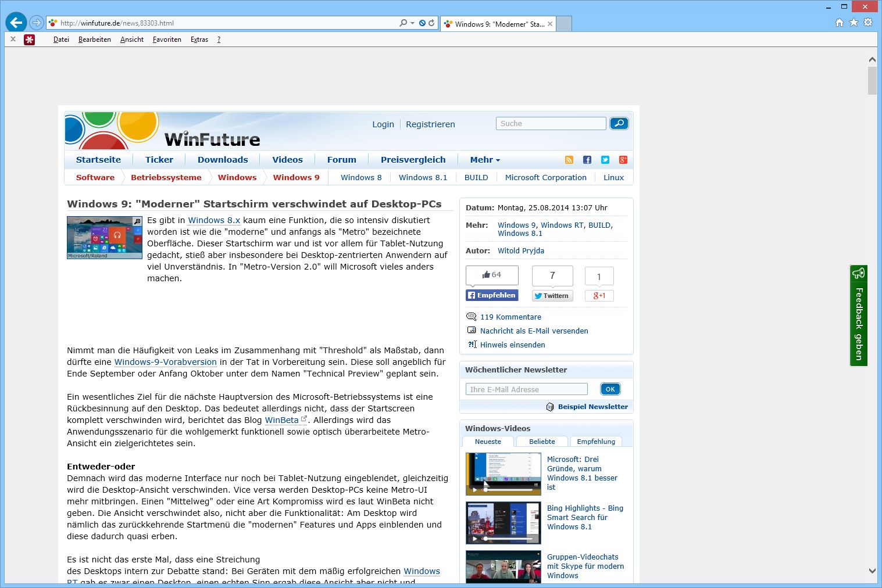Click the WinFuture search magnifier button
This screenshot has width=882, height=588.
(x=619, y=123)
